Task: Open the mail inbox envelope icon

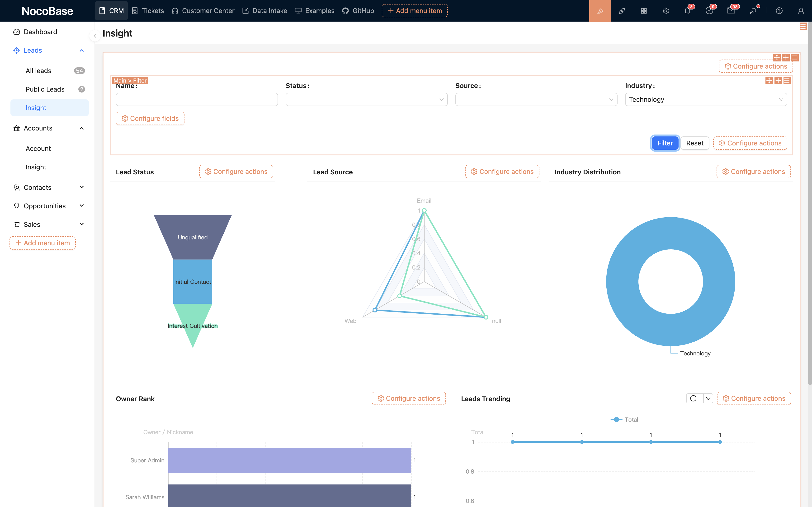Action: coord(731,11)
